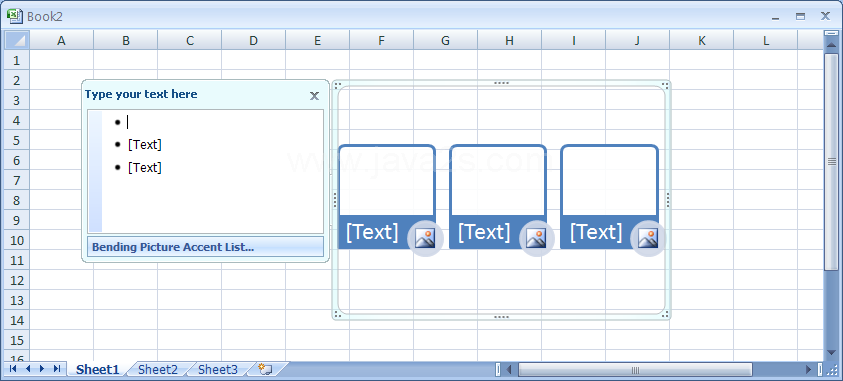Select the third [Text] bullet in pane
843x381 pixels.
pyautogui.click(x=145, y=168)
